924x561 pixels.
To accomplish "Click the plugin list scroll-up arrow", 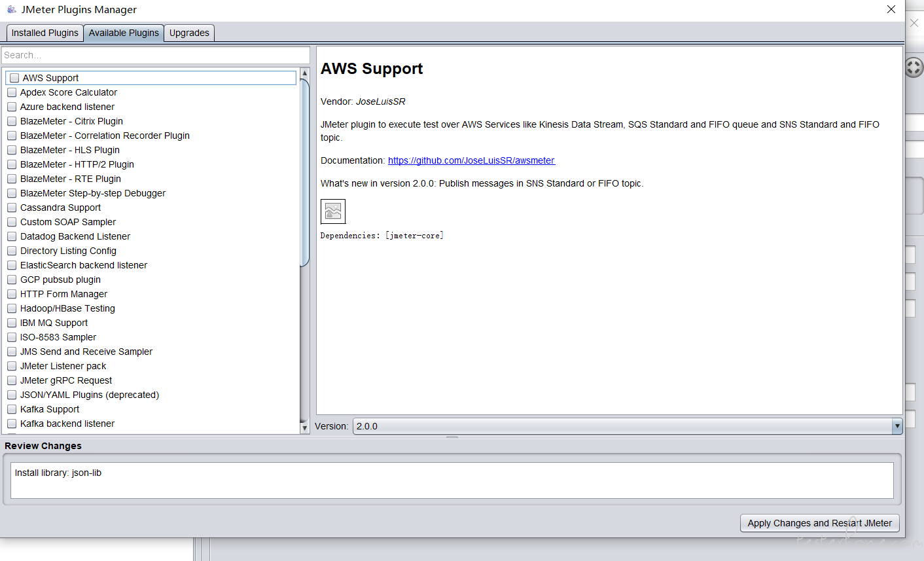I will pyautogui.click(x=304, y=73).
